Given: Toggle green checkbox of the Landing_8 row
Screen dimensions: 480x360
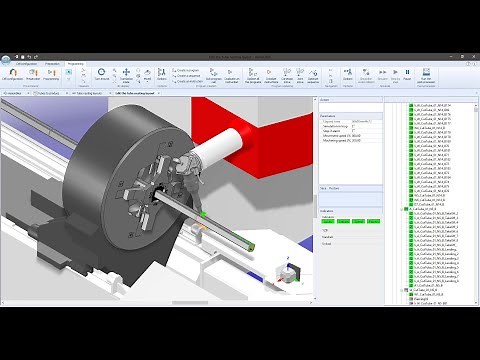Looking at the screenshot, I should 411,281.
